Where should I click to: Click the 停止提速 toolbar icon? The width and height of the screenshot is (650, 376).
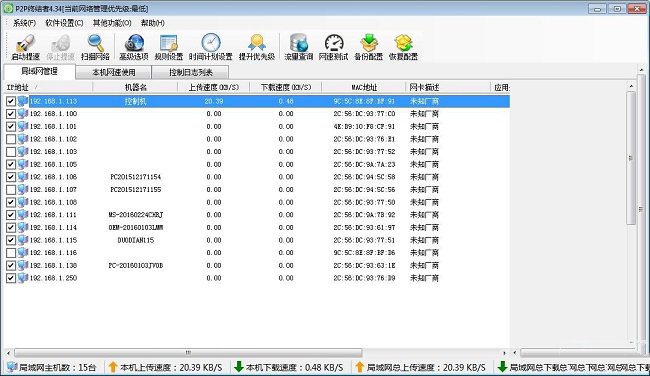(x=60, y=43)
